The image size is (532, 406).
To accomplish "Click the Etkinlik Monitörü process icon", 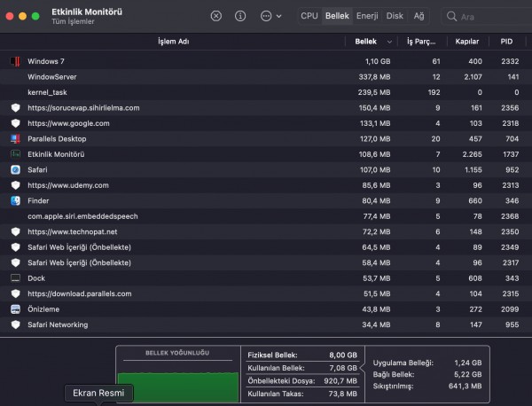I will click(15, 154).
